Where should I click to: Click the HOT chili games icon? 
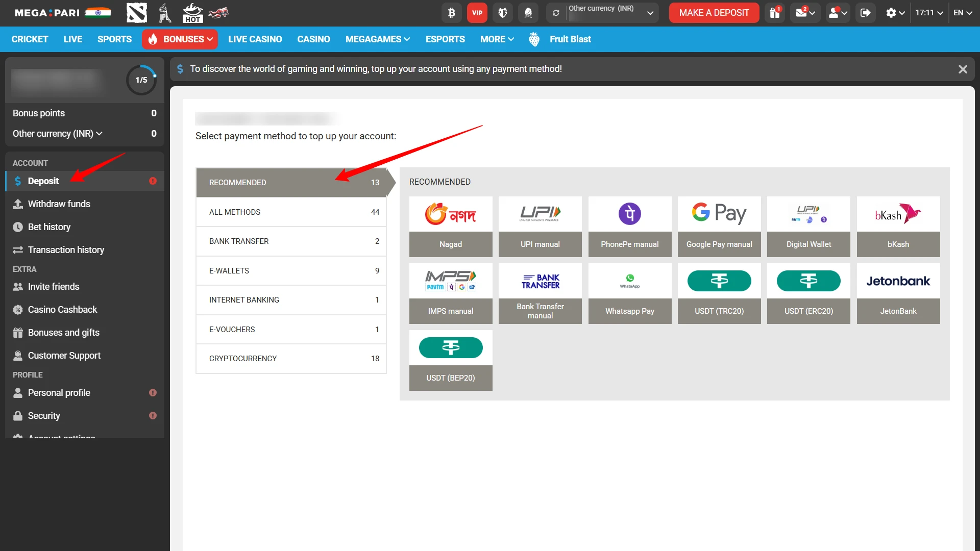[x=192, y=13]
